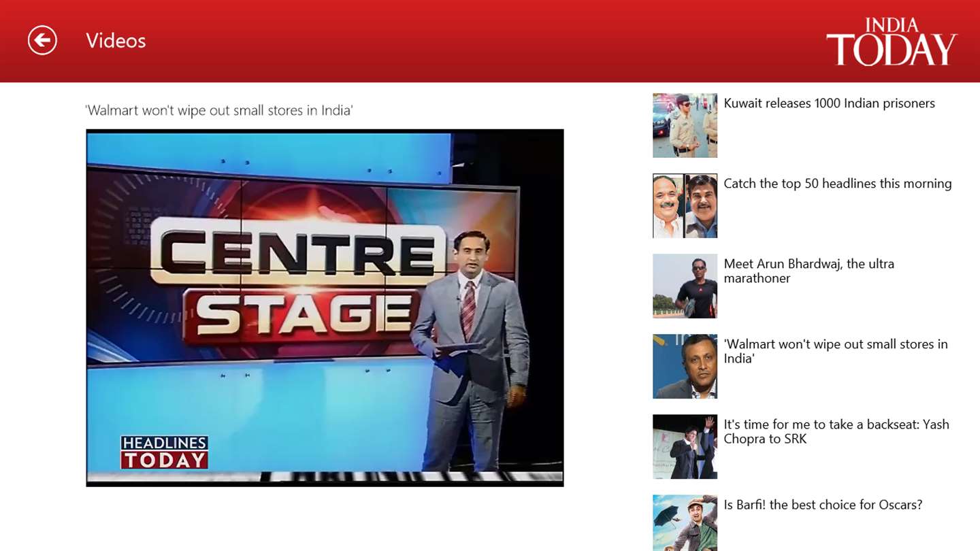
Task: Select Walmart small stores headline in sidebar
Action: [836, 351]
